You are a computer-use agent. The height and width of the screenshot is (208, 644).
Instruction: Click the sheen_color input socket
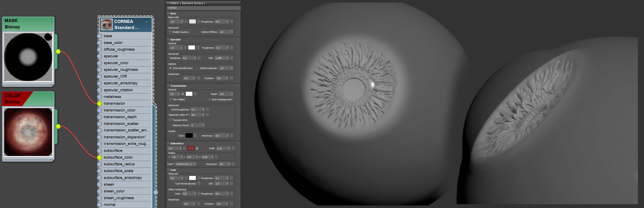[x=99, y=191]
